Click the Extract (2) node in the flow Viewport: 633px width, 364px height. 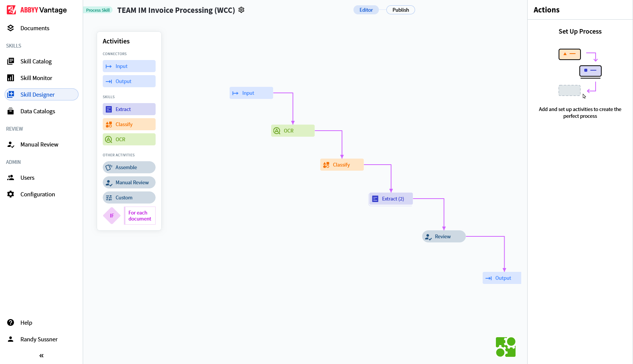tap(391, 199)
